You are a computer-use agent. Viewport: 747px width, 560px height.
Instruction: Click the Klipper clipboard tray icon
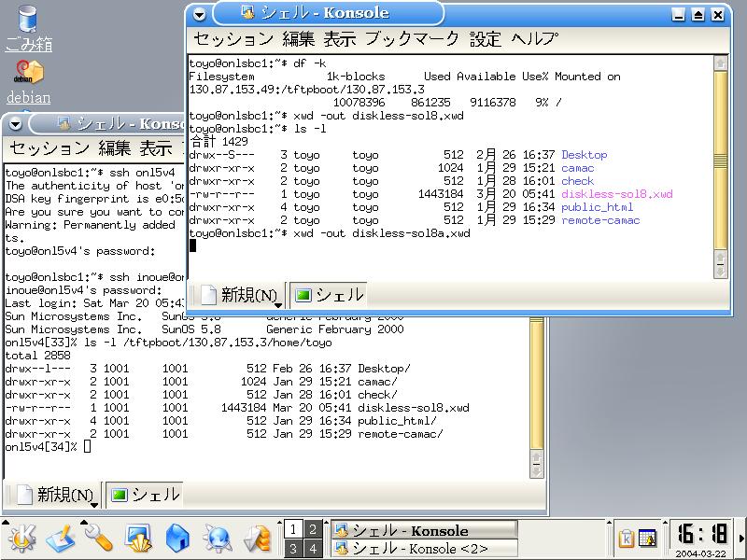626,539
